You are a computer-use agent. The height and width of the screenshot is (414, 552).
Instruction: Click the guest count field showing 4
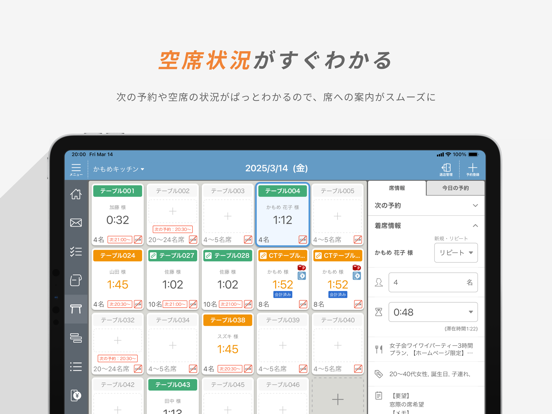[433, 282]
